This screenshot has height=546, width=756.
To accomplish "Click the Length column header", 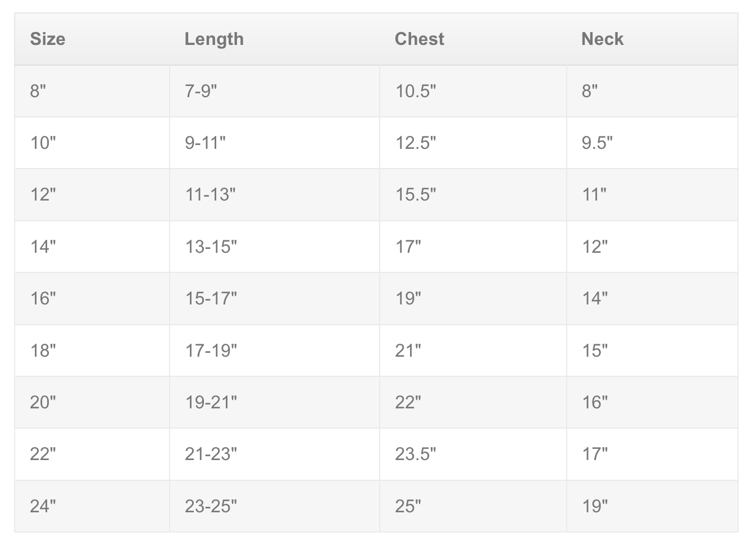I will [214, 39].
